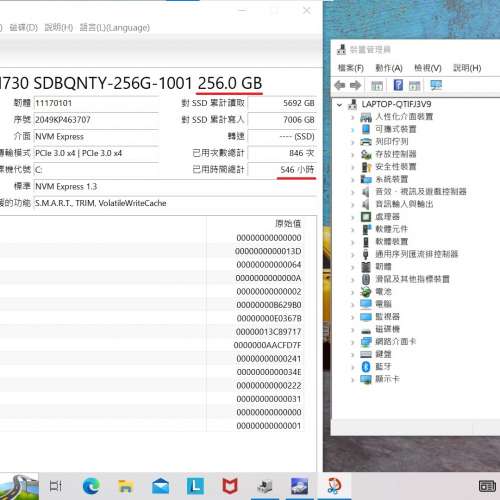Open blue Help question-mark toolbar icon
This screenshot has height=500, width=500.
tap(398, 85)
